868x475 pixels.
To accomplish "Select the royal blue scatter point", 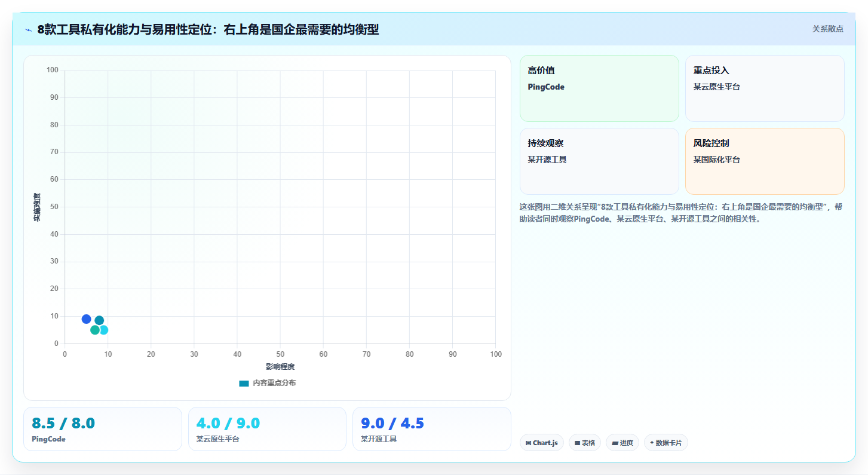I will click(86, 319).
